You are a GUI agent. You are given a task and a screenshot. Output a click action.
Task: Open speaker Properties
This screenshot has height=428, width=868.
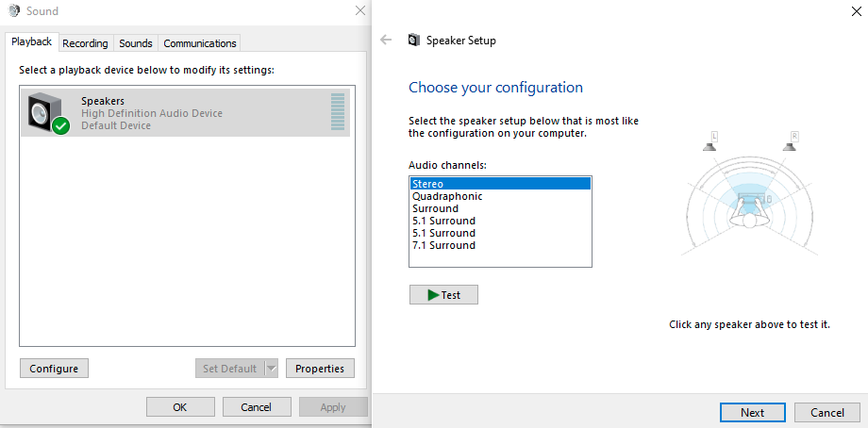[320, 369]
